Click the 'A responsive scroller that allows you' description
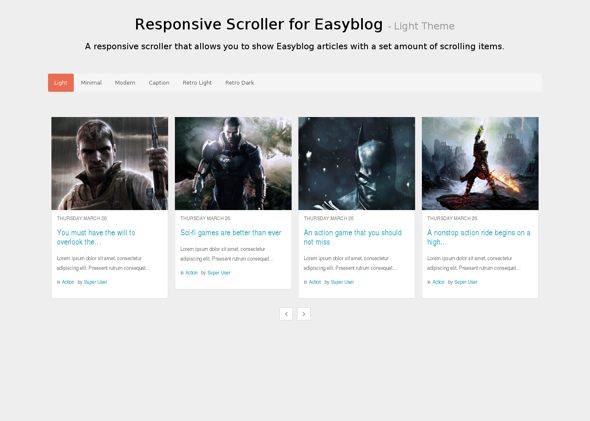 pyautogui.click(x=294, y=47)
